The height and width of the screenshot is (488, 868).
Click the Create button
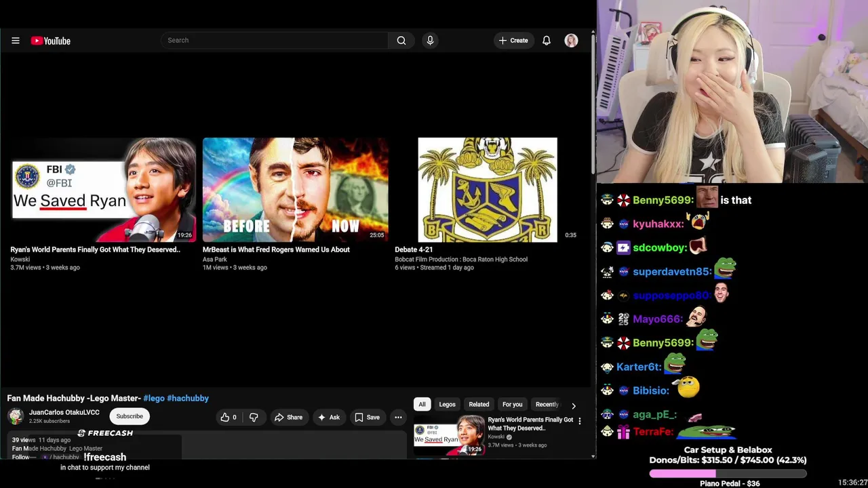click(513, 41)
